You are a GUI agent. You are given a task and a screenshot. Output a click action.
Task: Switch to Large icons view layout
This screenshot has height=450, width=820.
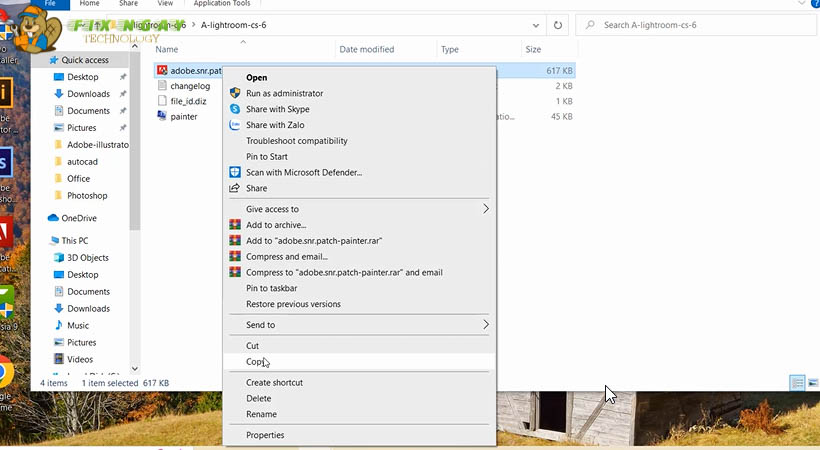[813, 383]
